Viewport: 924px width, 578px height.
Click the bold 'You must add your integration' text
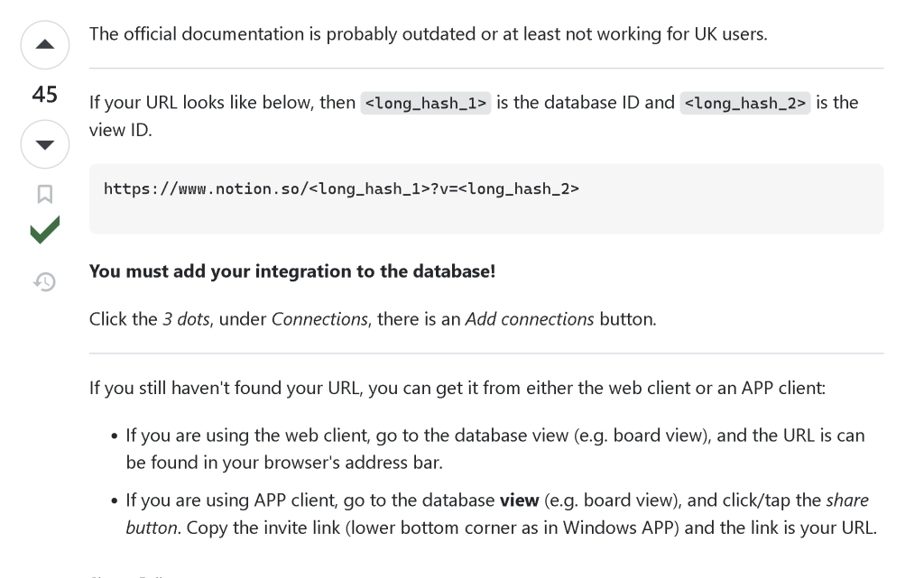point(292,271)
